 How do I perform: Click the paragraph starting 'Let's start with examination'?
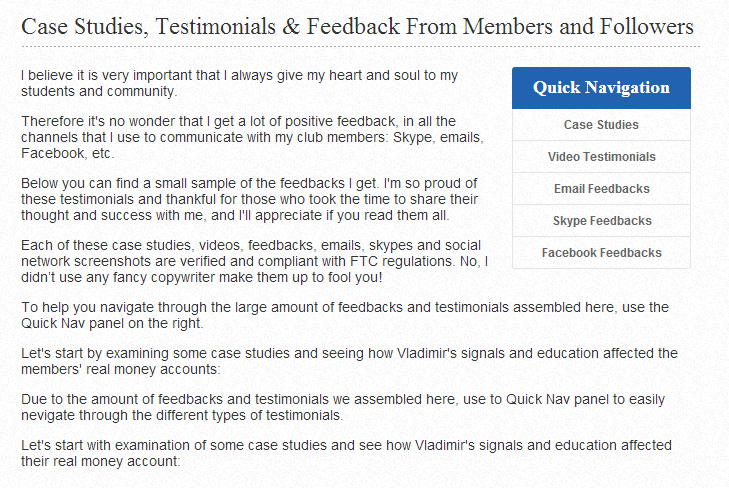[346, 453]
